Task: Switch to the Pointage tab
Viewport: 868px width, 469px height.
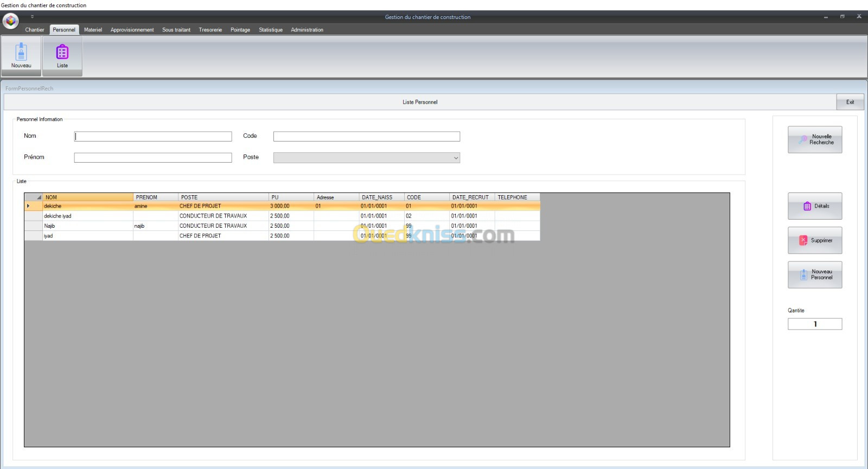Action: click(x=240, y=30)
